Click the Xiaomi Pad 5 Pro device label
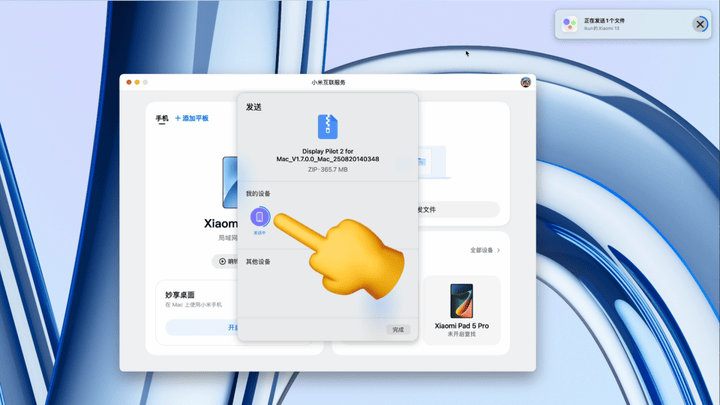Viewport: 720px width, 405px height. [461, 326]
